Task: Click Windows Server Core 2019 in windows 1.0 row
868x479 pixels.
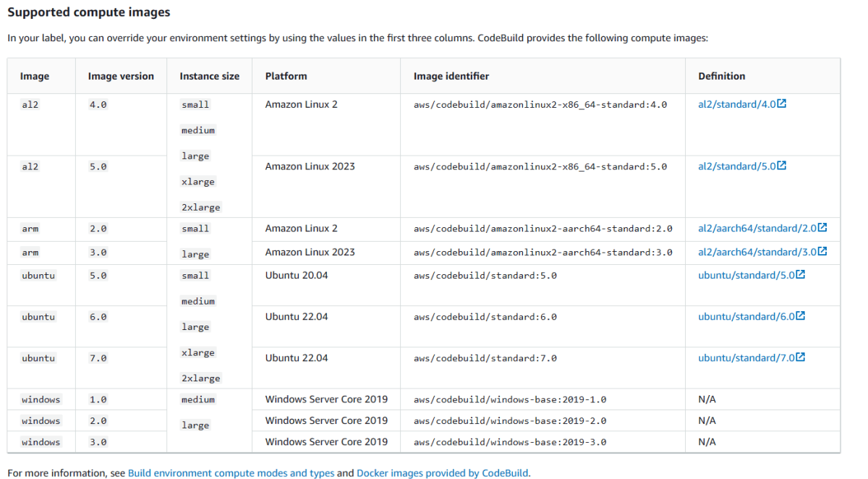Action: click(326, 399)
